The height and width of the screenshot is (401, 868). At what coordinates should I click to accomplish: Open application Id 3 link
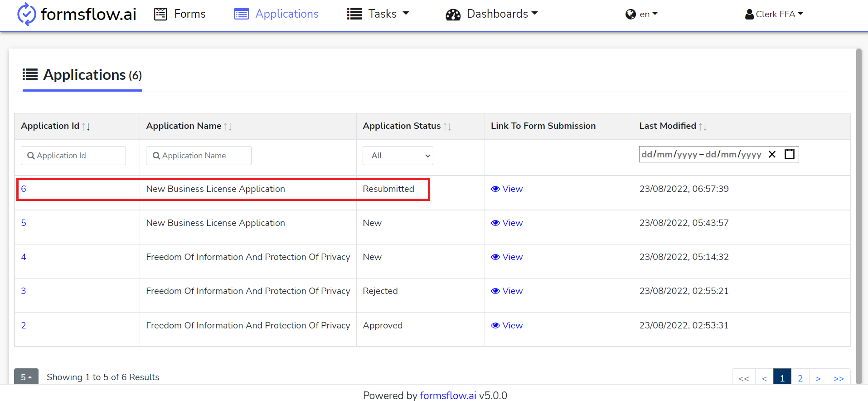[24, 291]
